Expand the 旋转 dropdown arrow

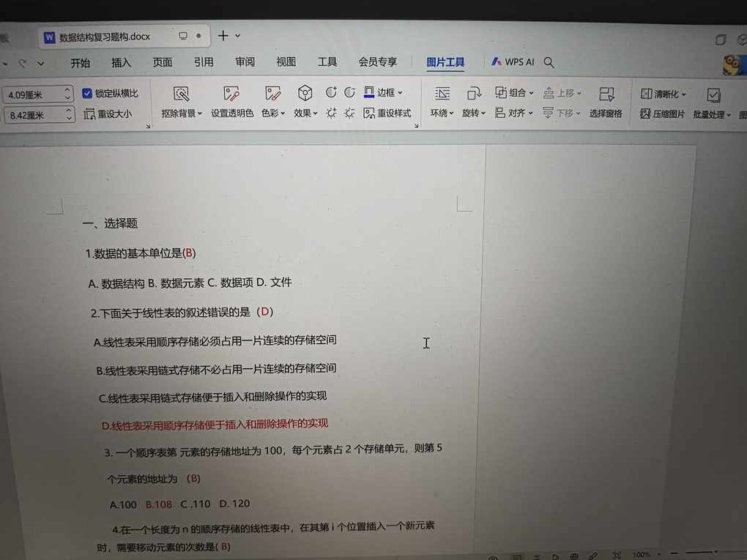[x=483, y=113]
